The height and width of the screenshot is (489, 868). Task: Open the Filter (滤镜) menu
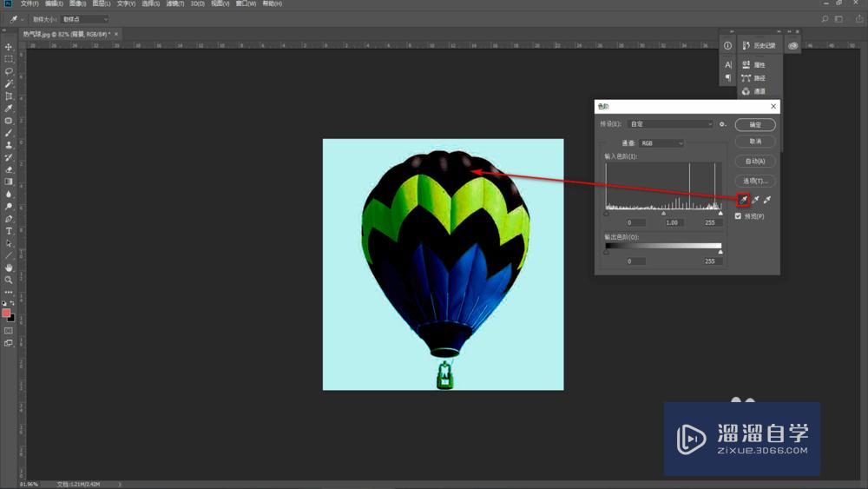pyautogui.click(x=174, y=4)
